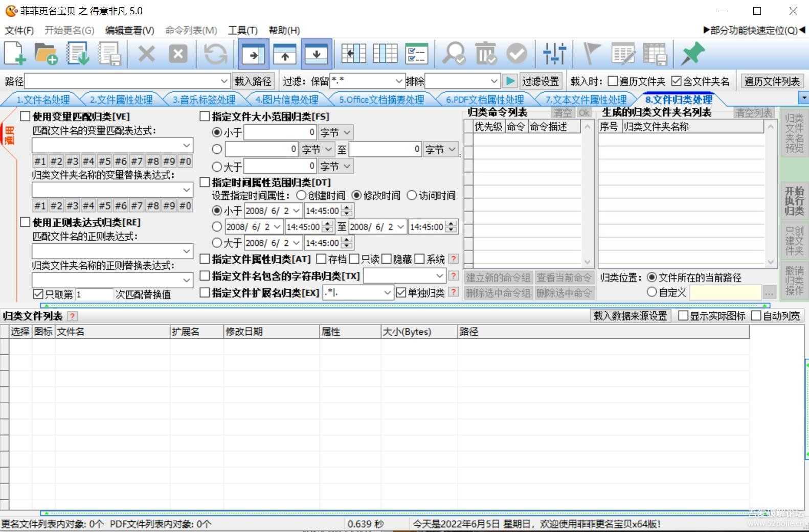Switch to the 1.文件名处理 tab

[43, 100]
